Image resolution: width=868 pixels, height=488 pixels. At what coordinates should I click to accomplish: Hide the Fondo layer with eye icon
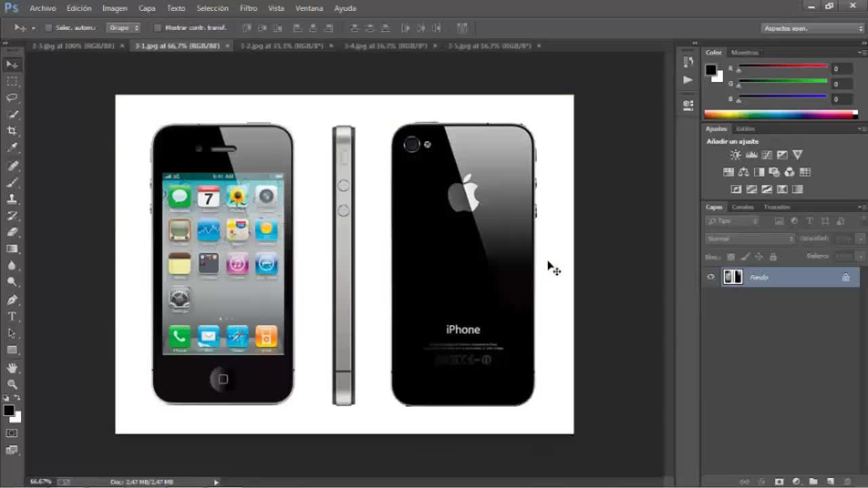711,277
